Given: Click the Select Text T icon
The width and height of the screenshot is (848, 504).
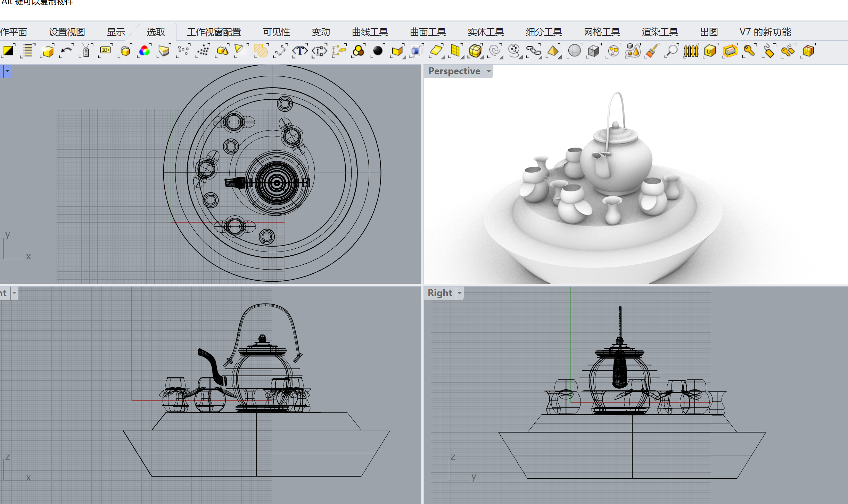Looking at the screenshot, I should click(300, 51).
